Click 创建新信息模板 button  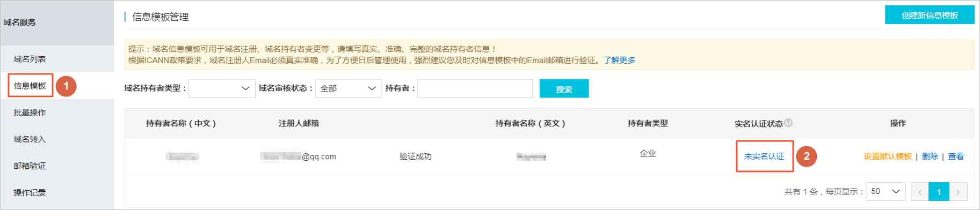(x=930, y=15)
